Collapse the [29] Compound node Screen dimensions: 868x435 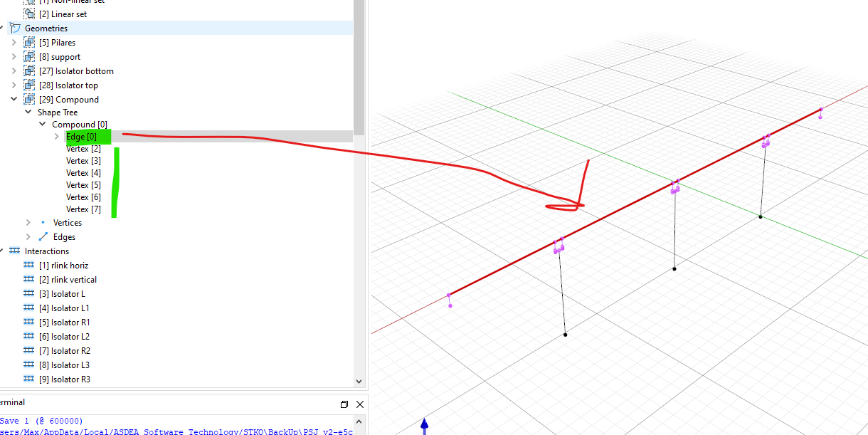[x=14, y=100]
